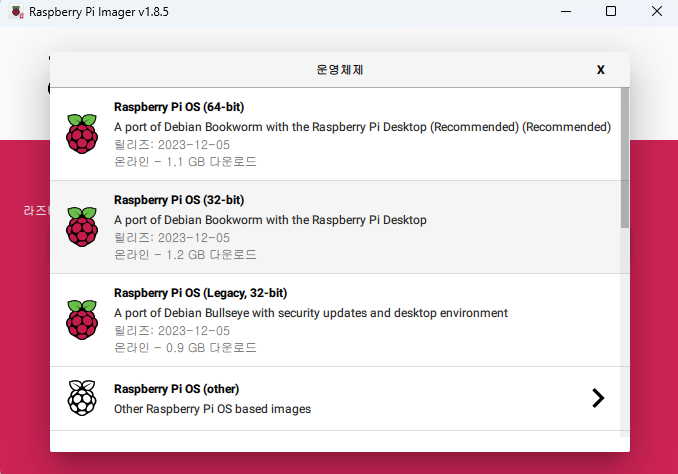Click the raspberry icon for Raspberry Pi OS (64-bit)
Screen dimensions: 678x474
click(82, 134)
